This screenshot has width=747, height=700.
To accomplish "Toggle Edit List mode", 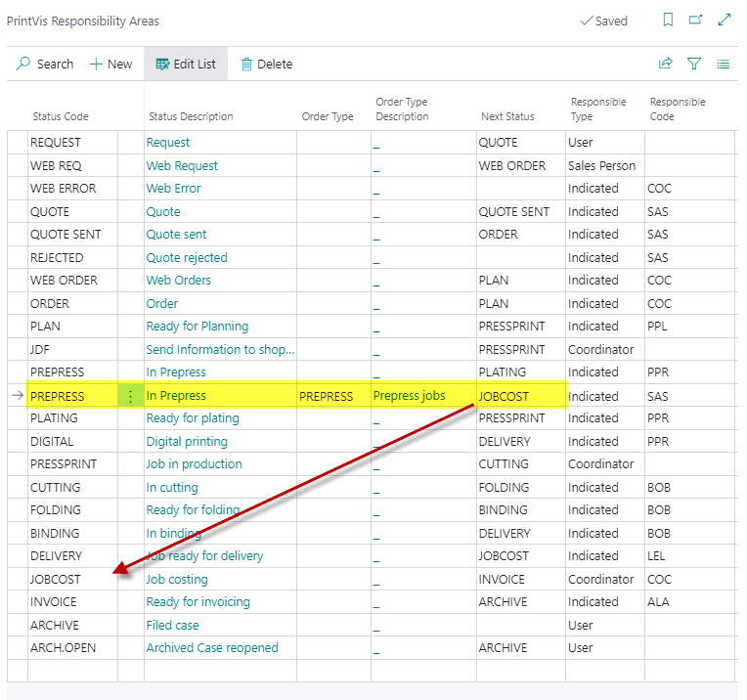I will (x=186, y=65).
